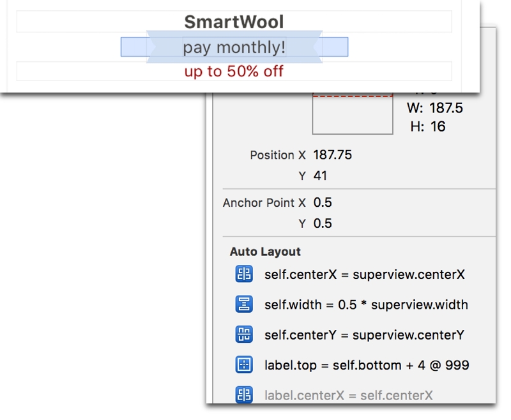
Task: Select the highlighted pay monthly! view
Action: (234, 47)
